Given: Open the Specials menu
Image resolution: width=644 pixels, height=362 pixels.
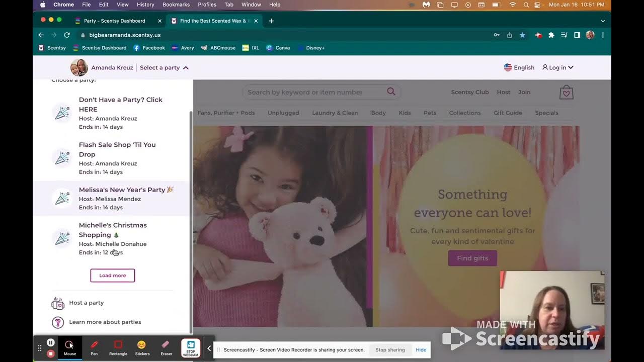Looking at the screenshot, I should pos(546,113).
